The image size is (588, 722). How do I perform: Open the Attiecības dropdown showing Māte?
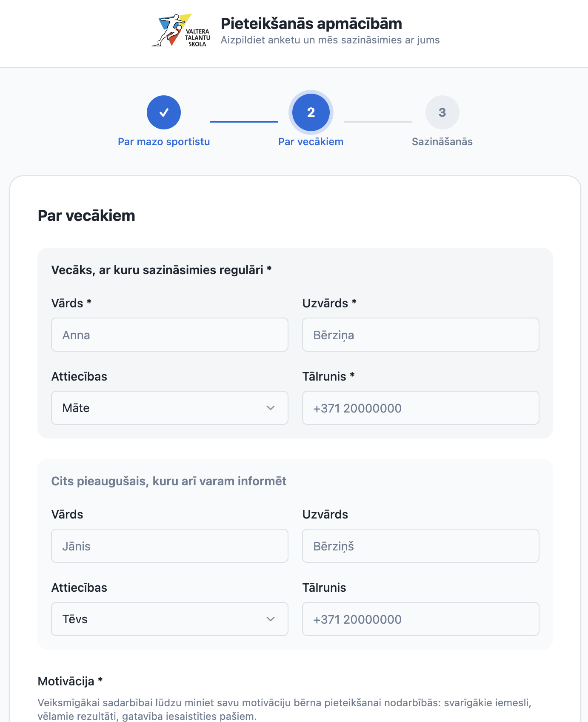[170, 408]
